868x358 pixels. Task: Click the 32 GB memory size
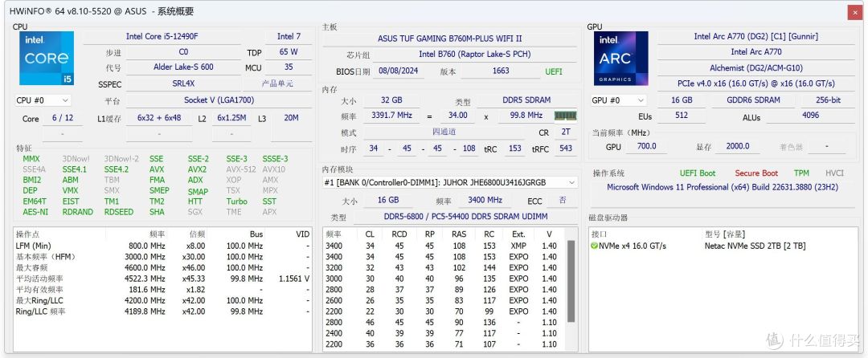click(391, 100)
